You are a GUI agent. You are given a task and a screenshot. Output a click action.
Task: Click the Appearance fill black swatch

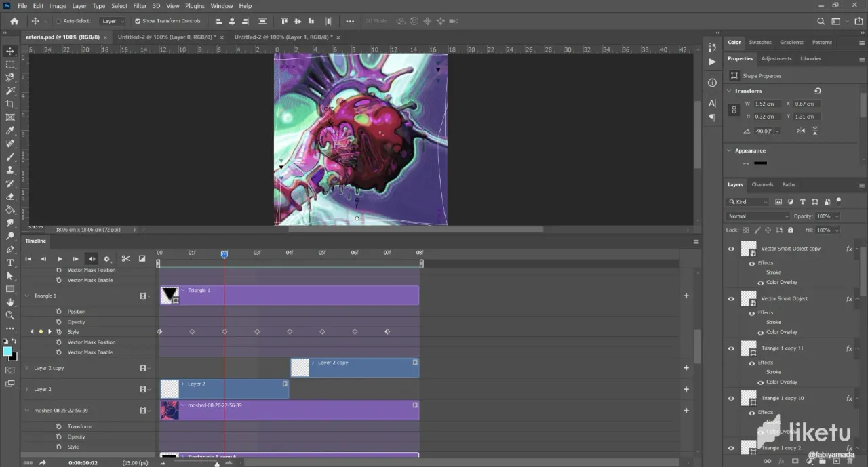pyautogui.click(x=761, y=163)
